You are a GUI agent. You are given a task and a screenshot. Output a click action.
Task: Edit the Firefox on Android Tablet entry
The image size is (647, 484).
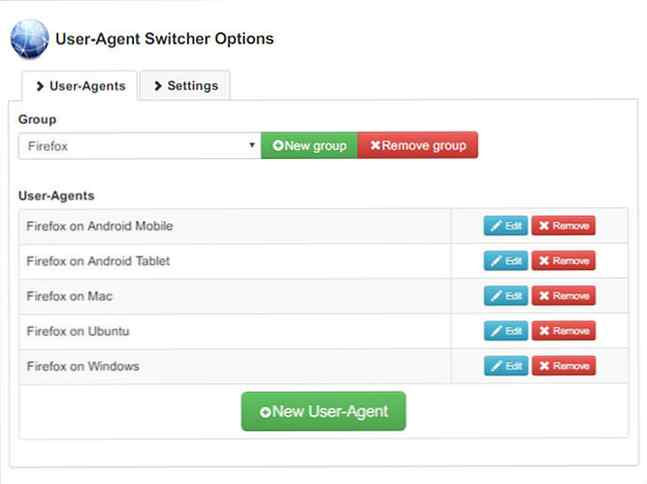(505, 261)
